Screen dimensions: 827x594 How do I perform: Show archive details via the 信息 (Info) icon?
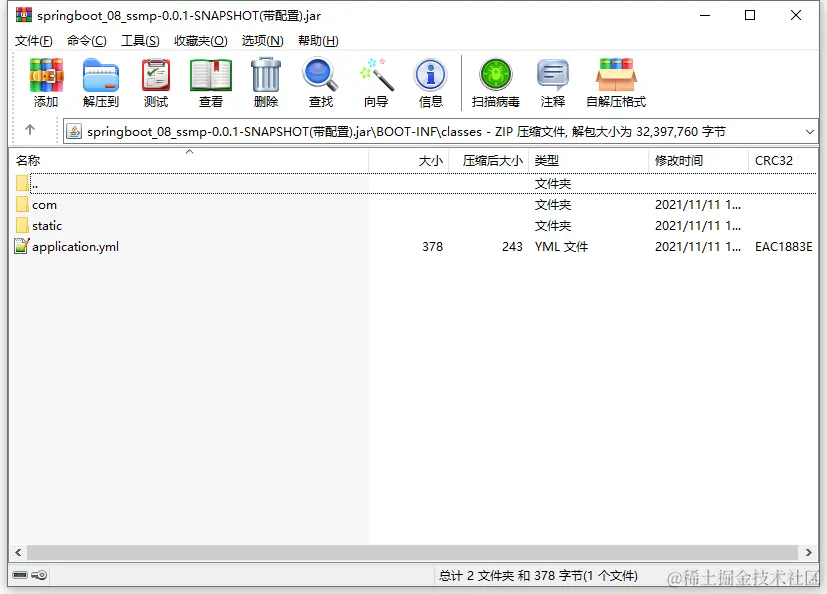click(x=430, y=82)
